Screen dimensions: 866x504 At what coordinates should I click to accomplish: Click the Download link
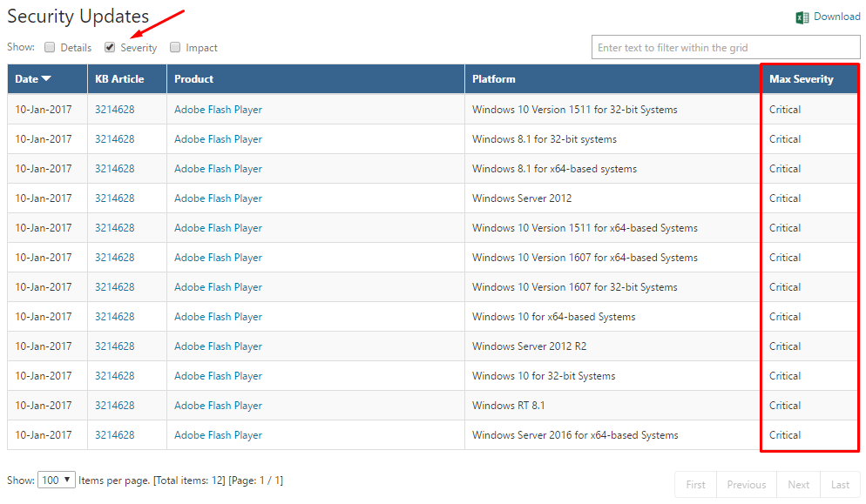[x=836, y=17]
